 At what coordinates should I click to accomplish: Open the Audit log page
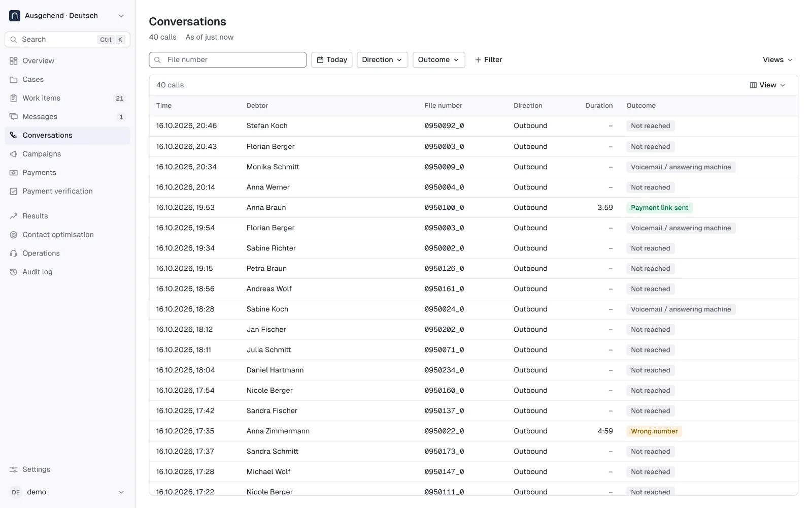tap(67, 272)
